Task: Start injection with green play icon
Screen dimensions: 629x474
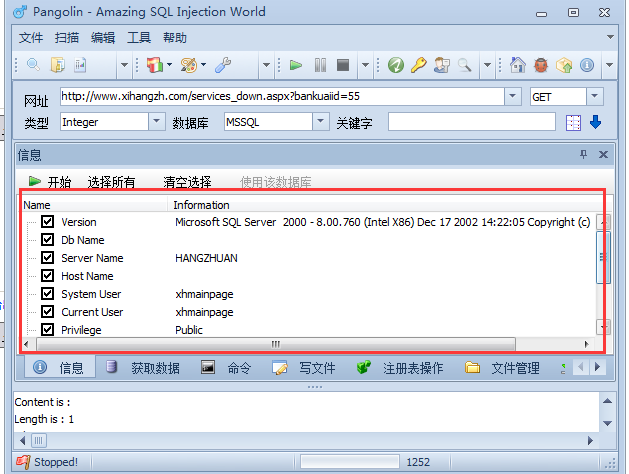Action: point(296,65)
